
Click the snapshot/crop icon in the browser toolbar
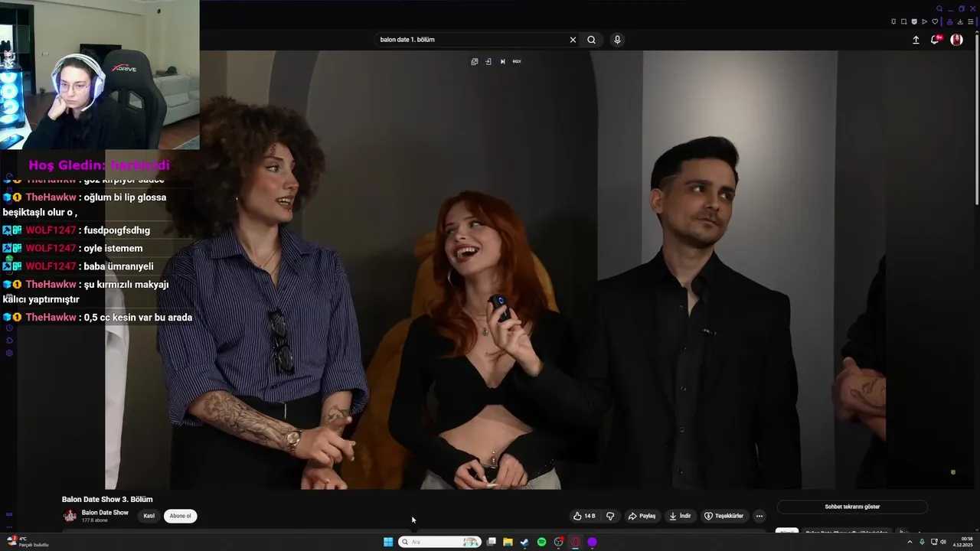[x=903, y=21]
